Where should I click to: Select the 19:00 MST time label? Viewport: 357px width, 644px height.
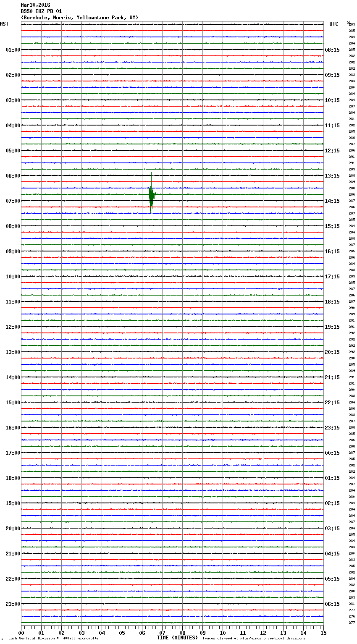[x=13, y=503]
